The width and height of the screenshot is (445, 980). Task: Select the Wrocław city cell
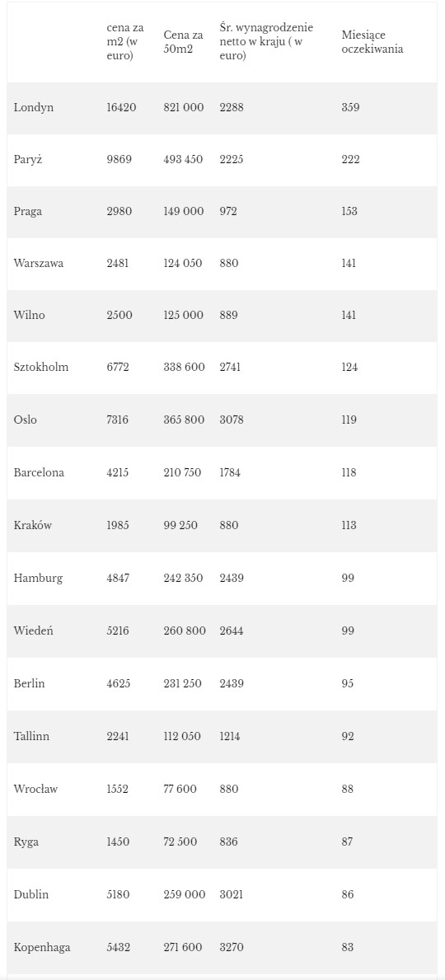(35, 789)
